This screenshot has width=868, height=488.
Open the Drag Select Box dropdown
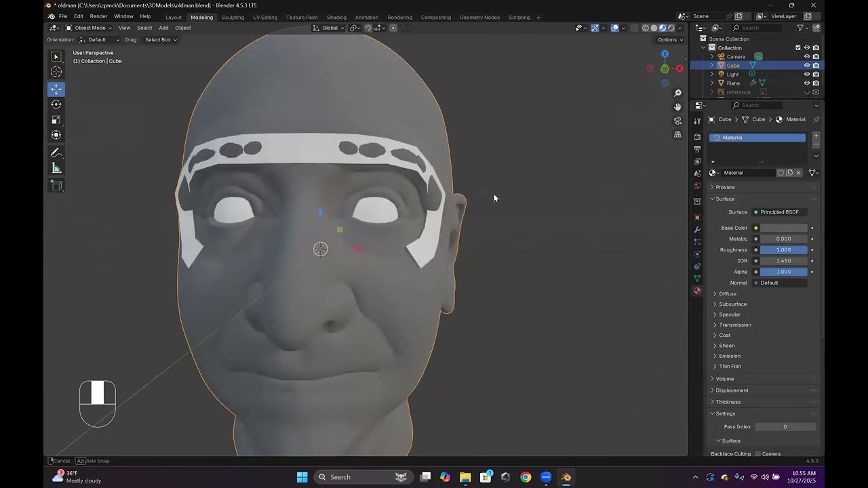coord(161,39)
